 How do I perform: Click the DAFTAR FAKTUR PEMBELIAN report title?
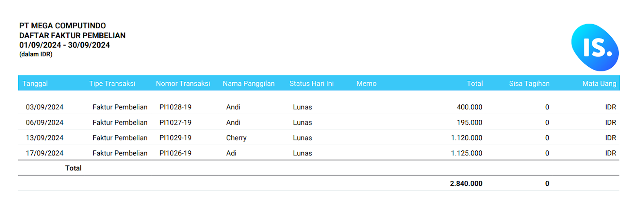(72, 35)
